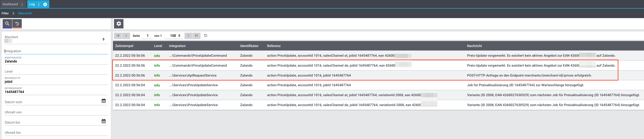Reset filters with the undo arrow button
The image size is (644, 139).
(17, 24)
